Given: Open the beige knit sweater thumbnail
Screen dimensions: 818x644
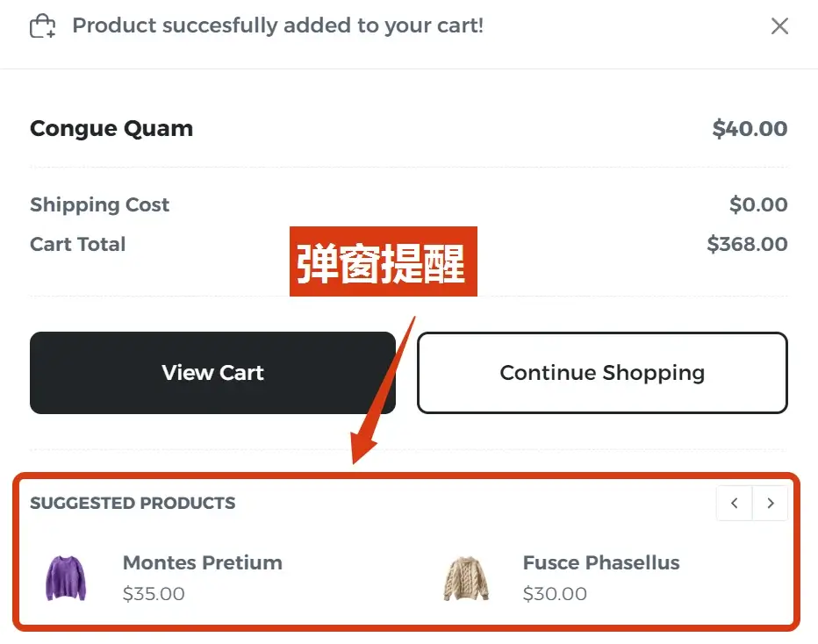Looking at the screenshot, I should click(466, 577).
